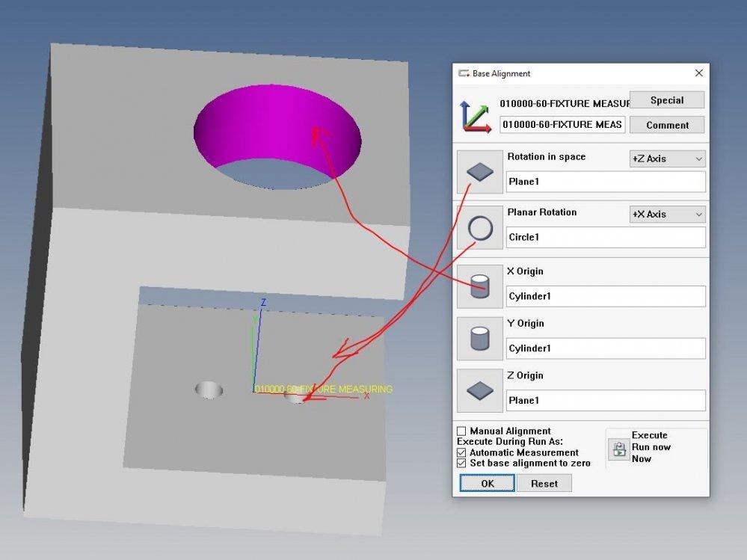This screenshot has width=747, height=560.
Task: Open the +X Axis dropdown
Action: click(667, 215)
